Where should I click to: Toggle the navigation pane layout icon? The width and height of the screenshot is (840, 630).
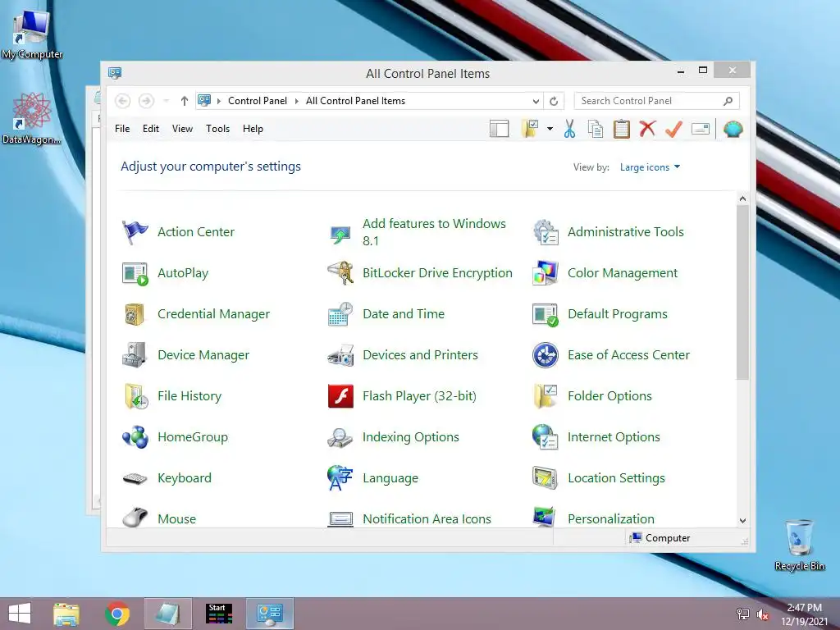coord(500,129)
